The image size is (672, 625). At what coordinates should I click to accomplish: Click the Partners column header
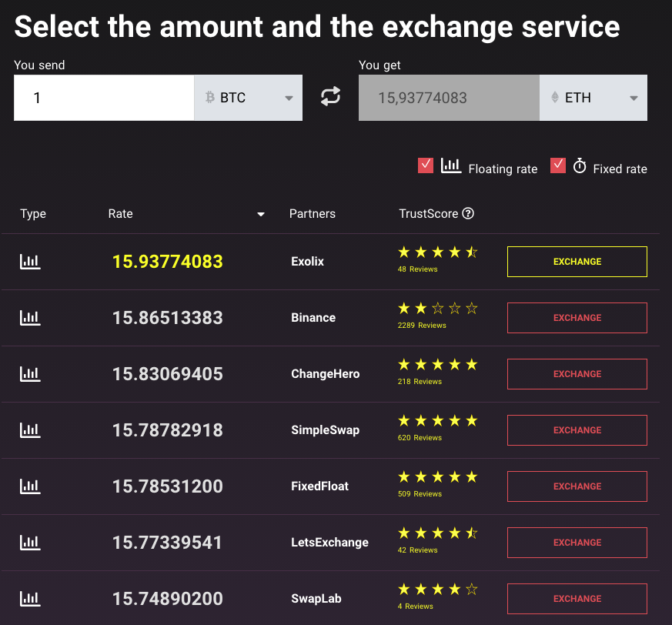coord(312,213)
